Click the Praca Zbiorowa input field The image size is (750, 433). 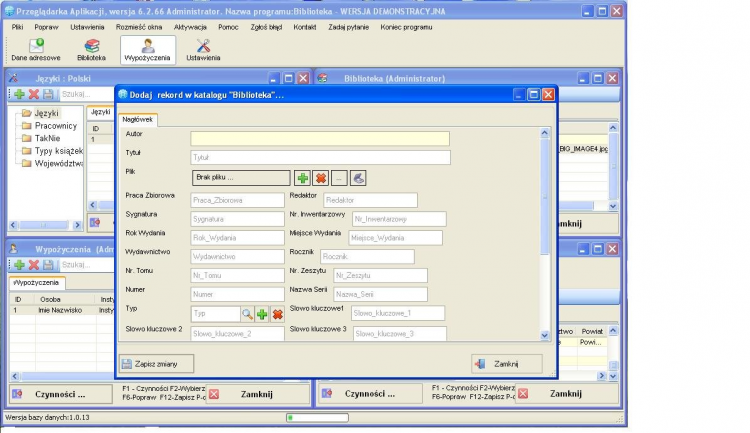tap(237, 200)
